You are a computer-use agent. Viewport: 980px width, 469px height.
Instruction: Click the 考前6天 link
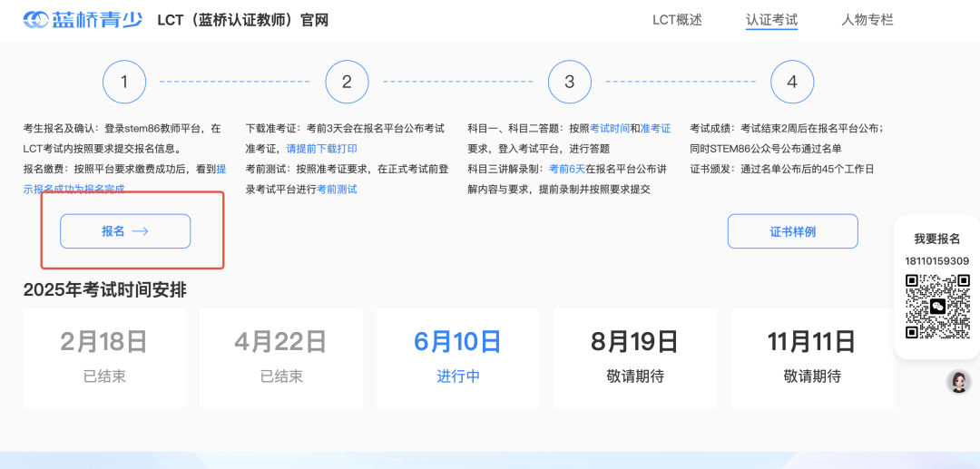point(566,169)
